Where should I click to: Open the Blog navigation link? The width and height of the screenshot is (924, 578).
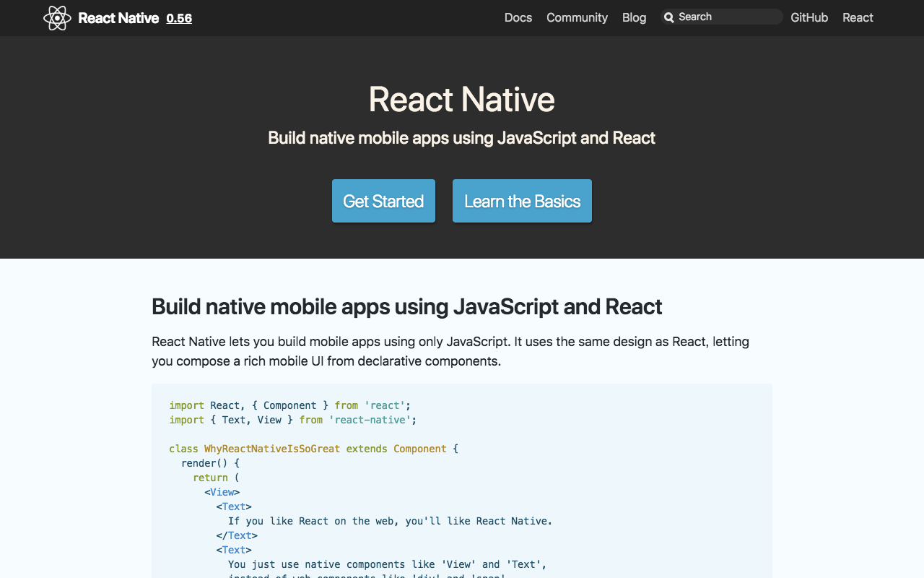(x=634, y=17)
